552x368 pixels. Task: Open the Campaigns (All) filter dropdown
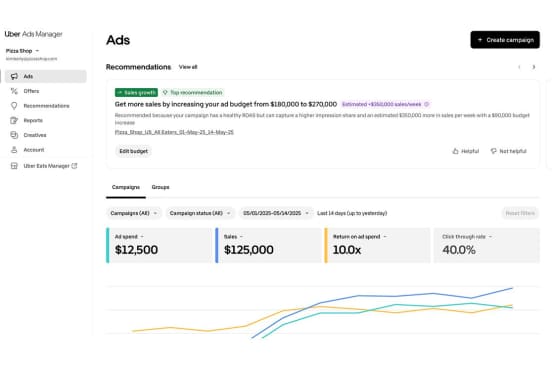click(134, 213)
